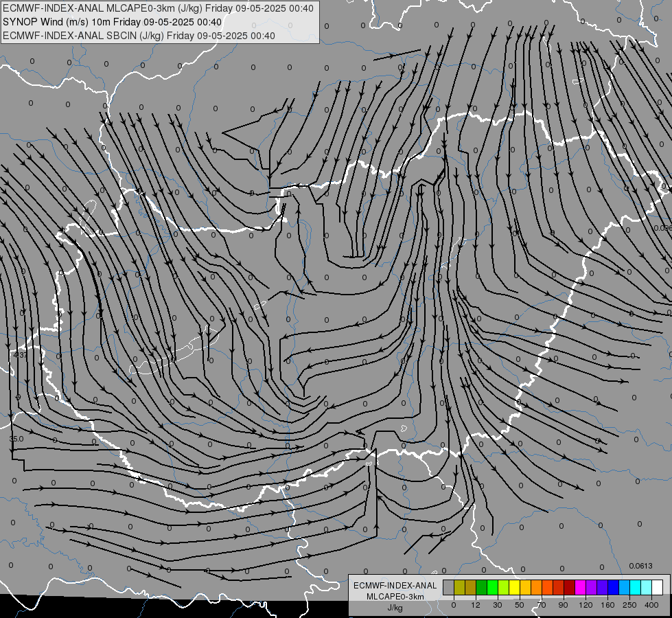
Task: Click the 35.0 value on the map
Action: [16, 439]
